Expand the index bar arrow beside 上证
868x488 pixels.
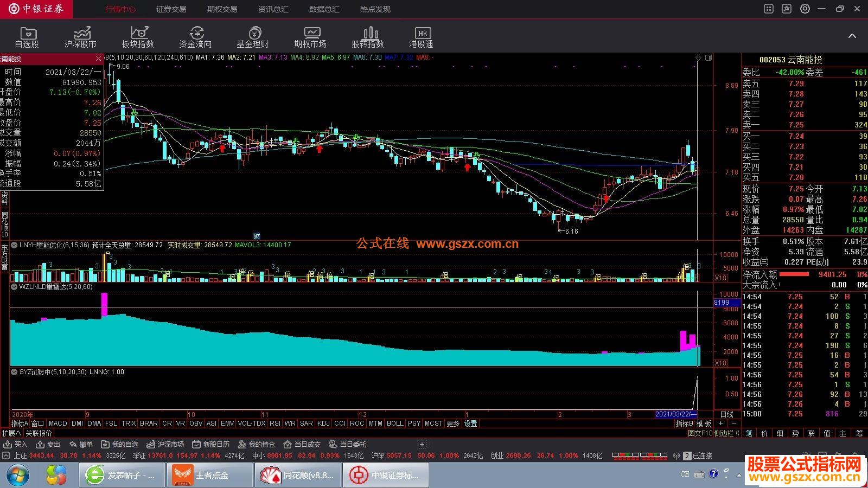click(x=6, y=456)
